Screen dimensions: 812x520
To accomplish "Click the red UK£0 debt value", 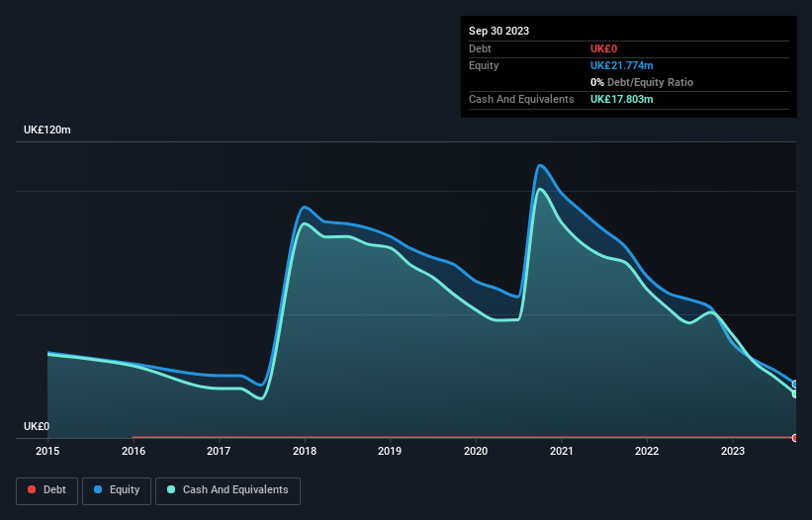I will point(604,48).
